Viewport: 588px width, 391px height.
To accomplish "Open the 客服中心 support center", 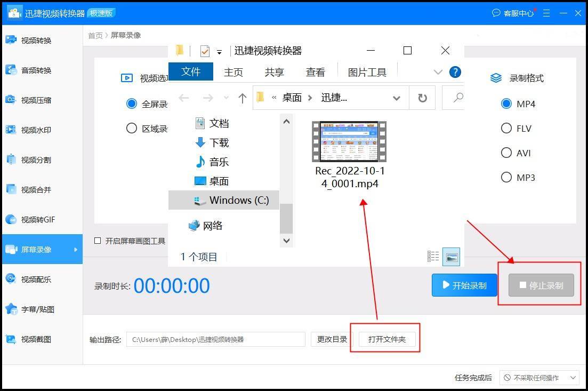I will (513, 13).
